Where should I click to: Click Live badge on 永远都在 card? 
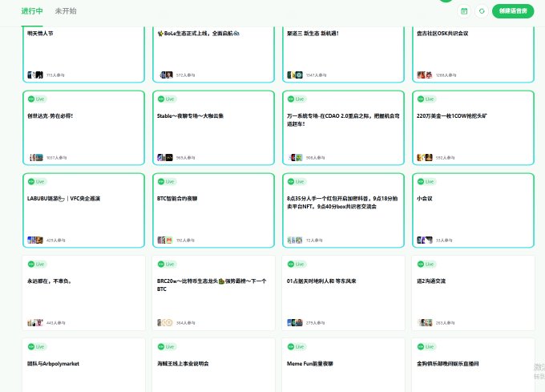(37, 264)
